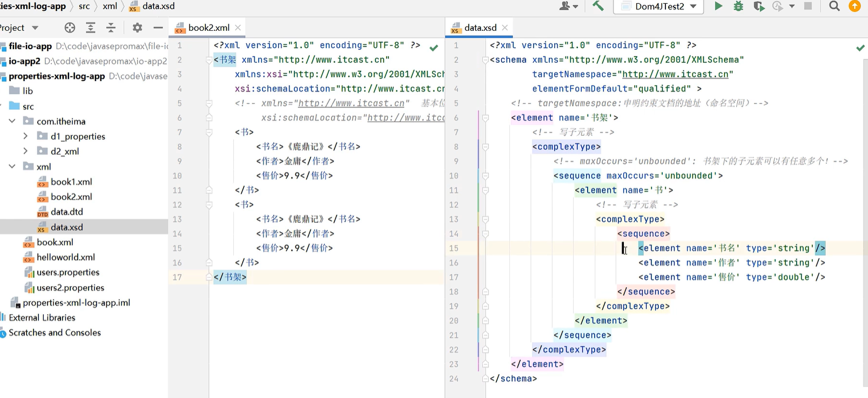Switch to the book2.xml editor tab

(x=208, y=28)
